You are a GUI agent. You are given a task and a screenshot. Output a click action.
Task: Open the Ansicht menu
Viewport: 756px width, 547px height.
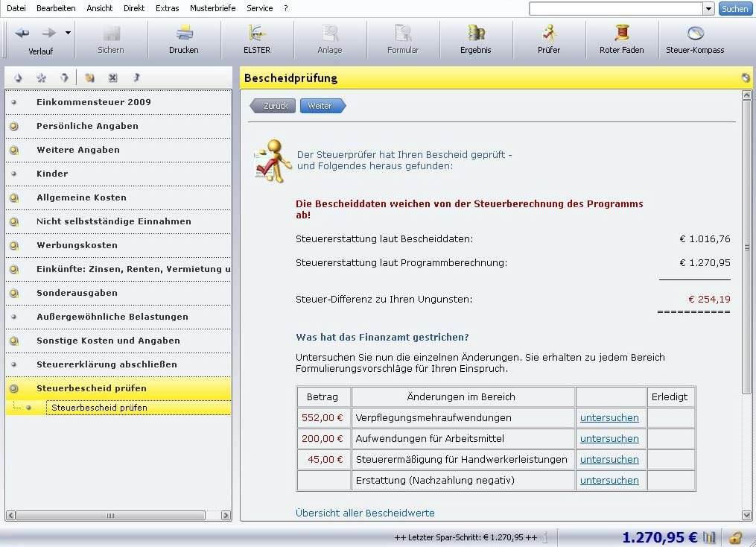coord(99,8)
